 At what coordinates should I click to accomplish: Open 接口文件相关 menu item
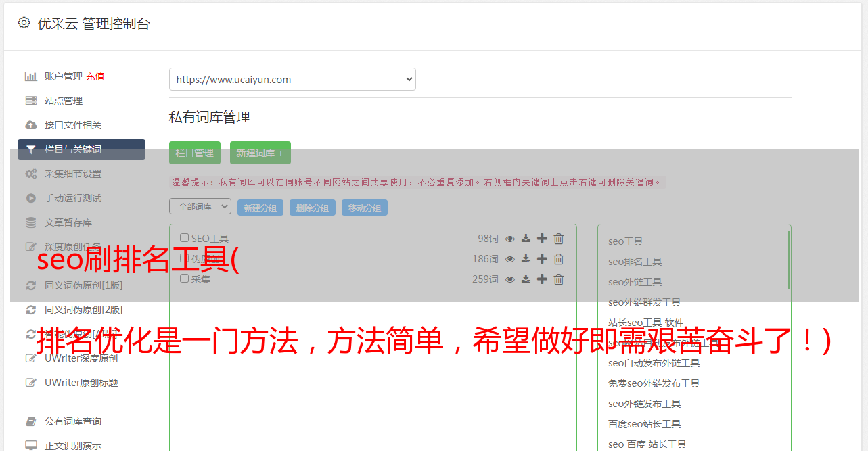73,125
